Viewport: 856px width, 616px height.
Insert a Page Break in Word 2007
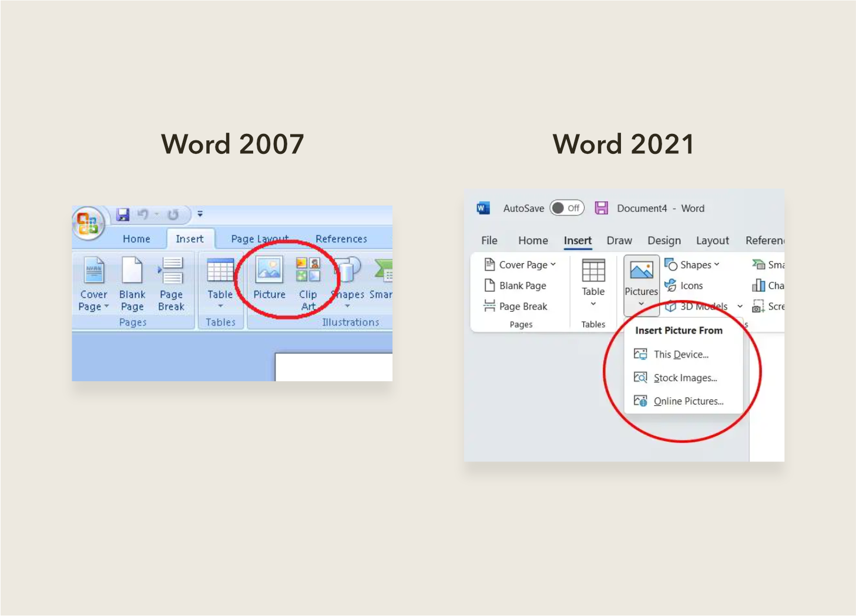171,284
